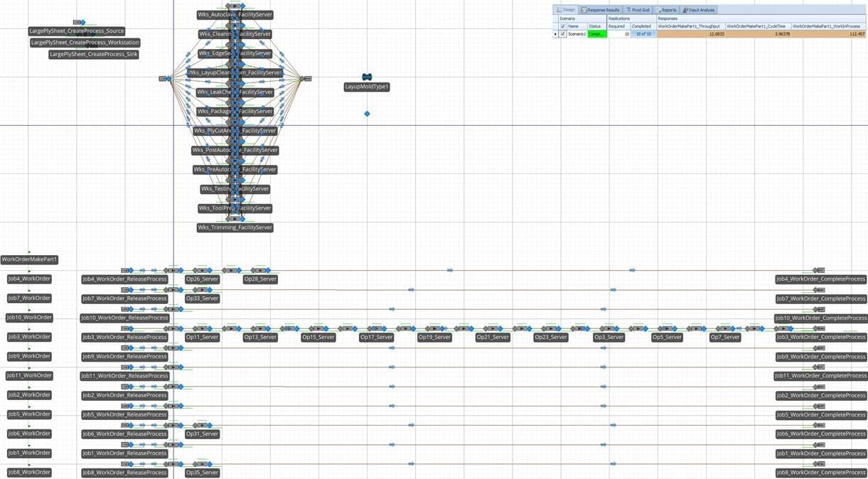Click the Op11_Server object icon
The width and height of the screenshot is (868, 479).
click(202, 328)
